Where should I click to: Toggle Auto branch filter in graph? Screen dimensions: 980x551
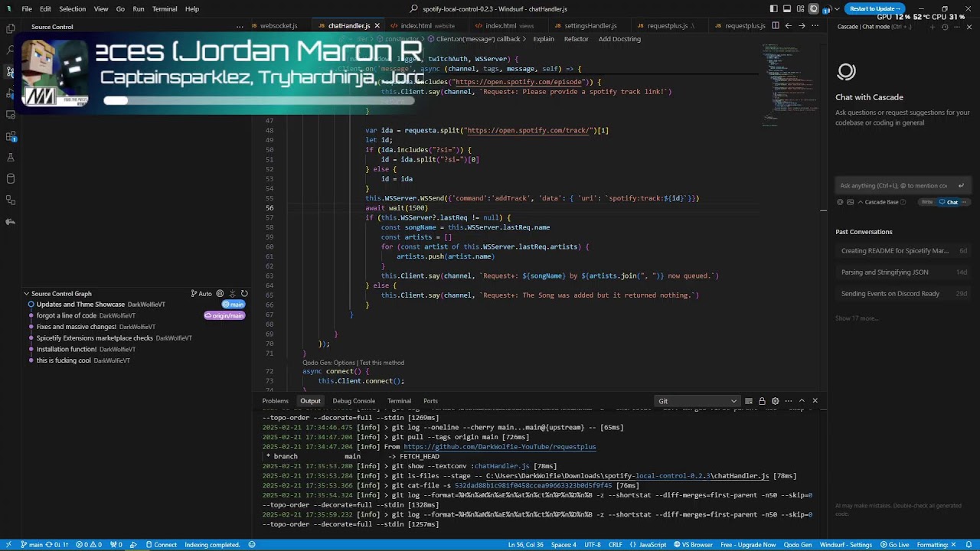201,294
